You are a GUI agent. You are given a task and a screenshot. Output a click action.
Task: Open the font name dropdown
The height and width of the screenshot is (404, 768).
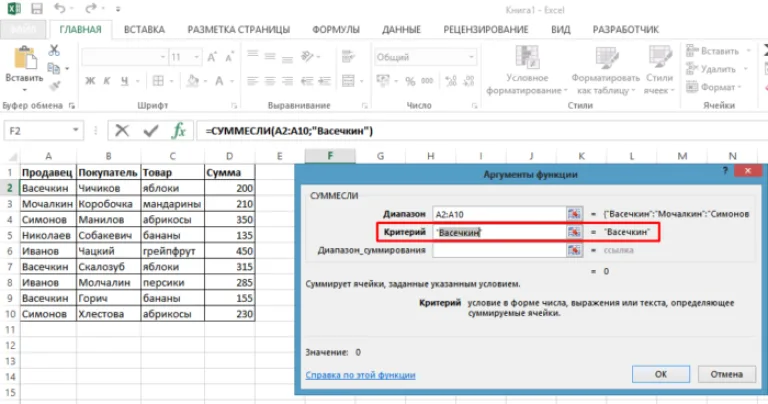[x=163, y=57]
